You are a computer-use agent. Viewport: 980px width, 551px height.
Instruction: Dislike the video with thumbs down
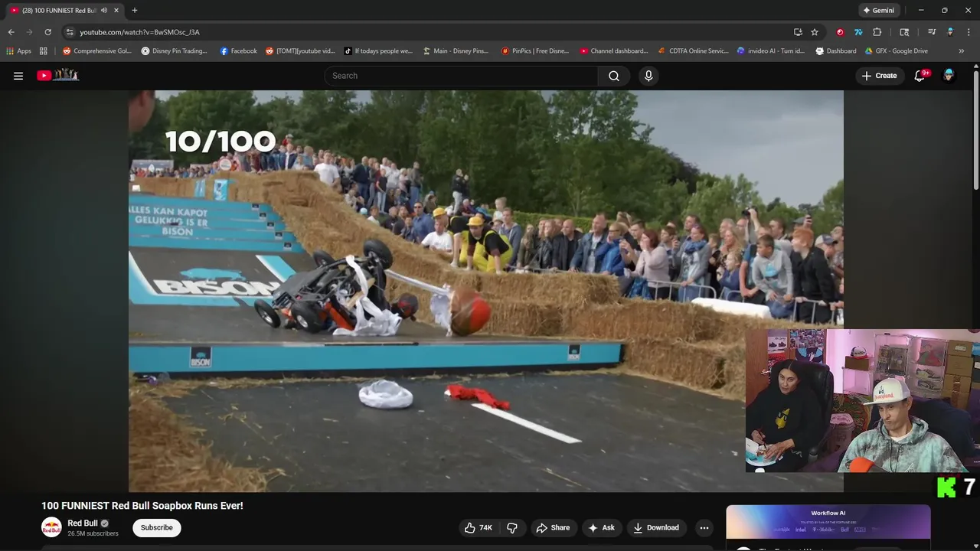[512, 527]
